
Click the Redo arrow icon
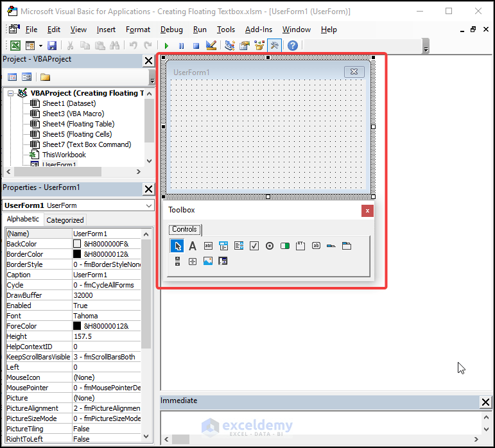click(x=148, y=46)
